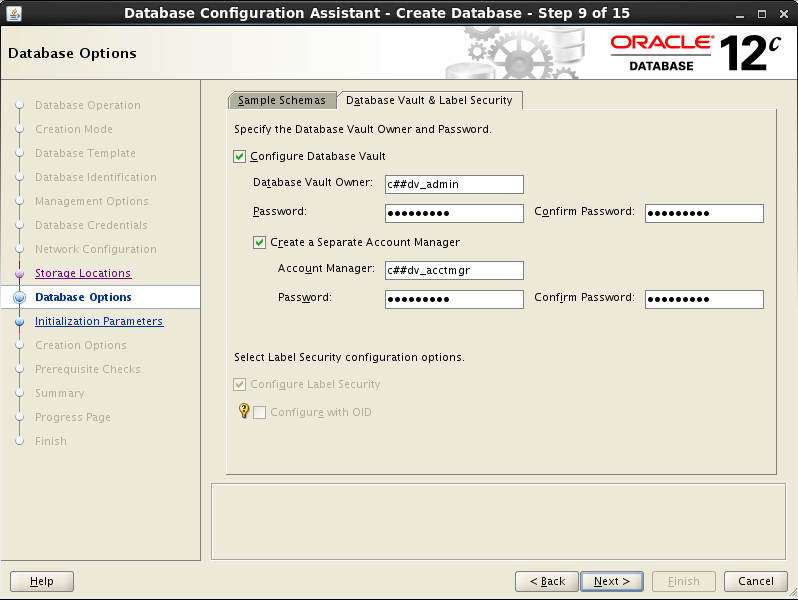Click Vault Owner Confirm Password field
This screenshot has width=798, height=601.
coord(704,213)
